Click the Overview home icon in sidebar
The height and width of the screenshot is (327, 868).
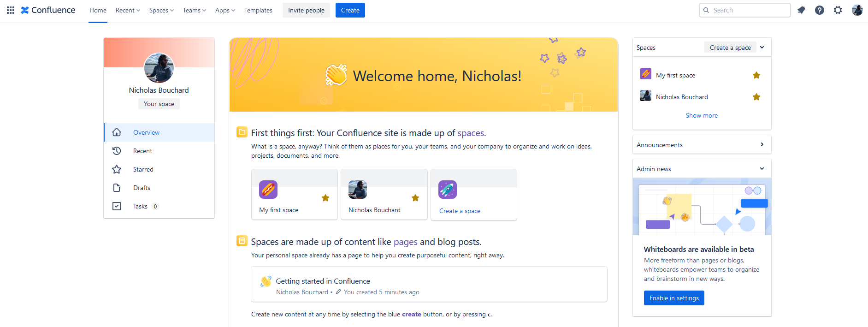[117, 132]
